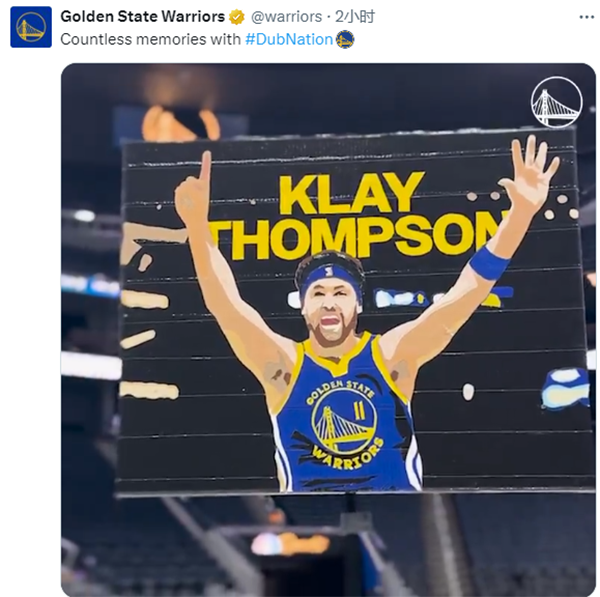
Task: Open the three-dot more options menu
Action: click(x=586, y=17)
